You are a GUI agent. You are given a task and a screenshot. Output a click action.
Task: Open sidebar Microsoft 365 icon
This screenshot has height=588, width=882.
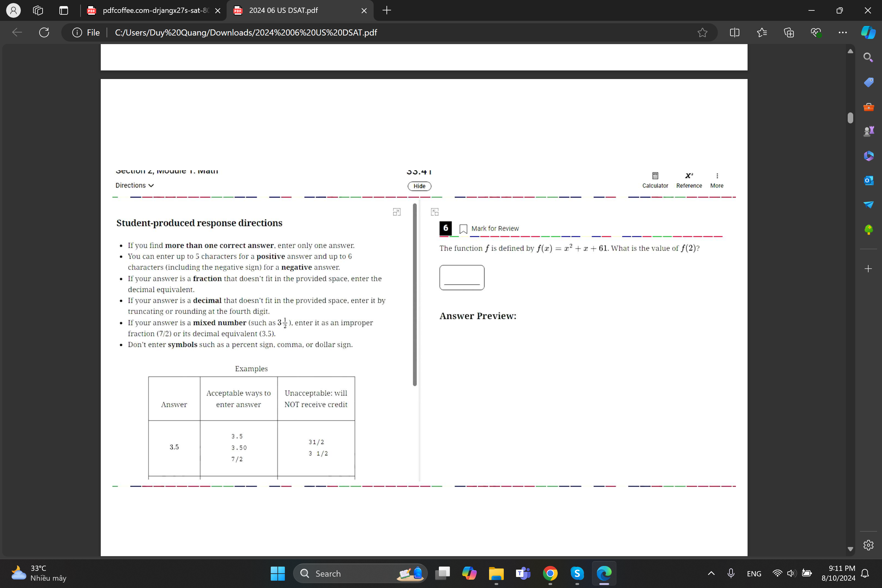(868, 156)
